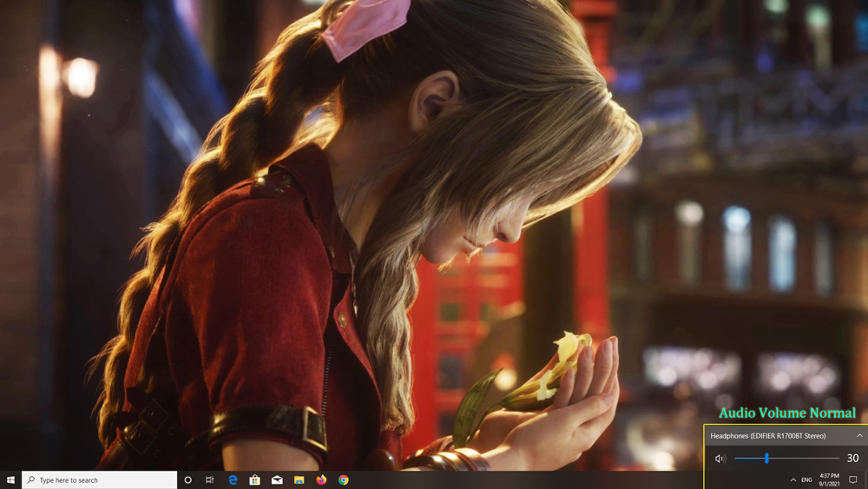Mute audio using the speaker icon
Viewport: 868px width, 489px height.
(720, 459)
